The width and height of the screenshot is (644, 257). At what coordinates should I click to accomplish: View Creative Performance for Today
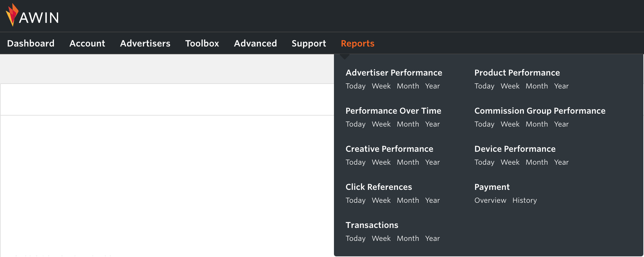click(x=356, y=162)
